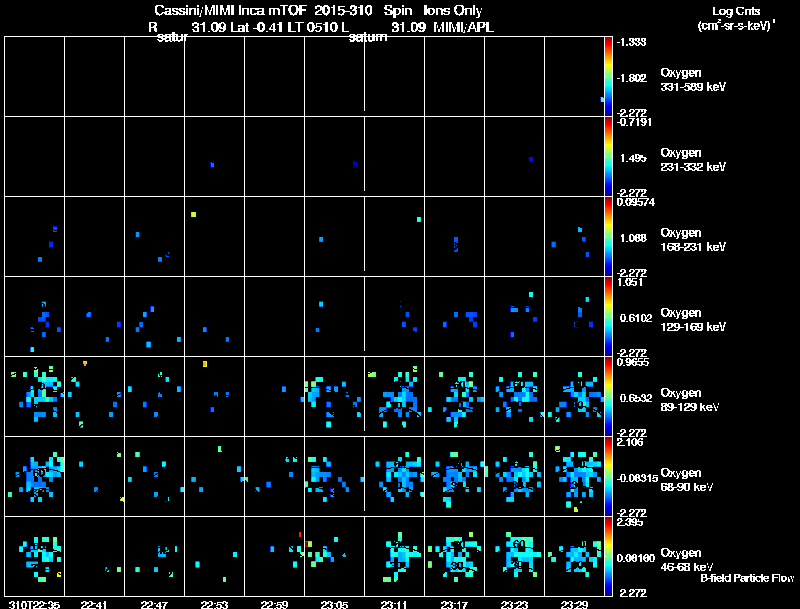Open the 68-90 keV panel at 23:29
This screenshot has width=800, height=609.
pyautogui.click(x=574, y=476)
